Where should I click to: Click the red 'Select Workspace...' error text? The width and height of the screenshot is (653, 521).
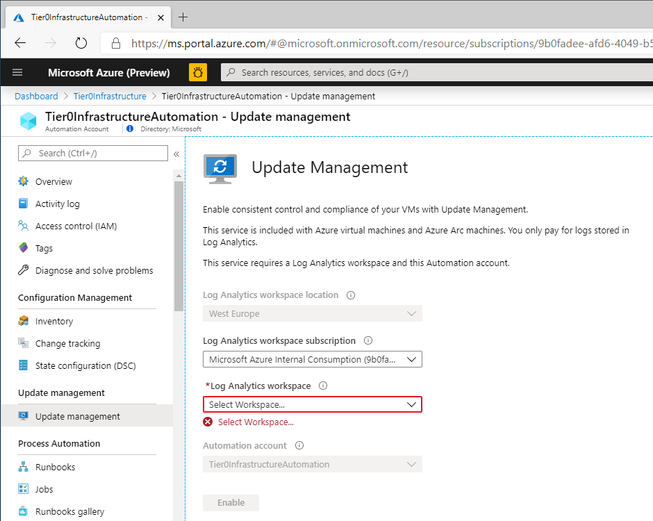tap(256, 422)
